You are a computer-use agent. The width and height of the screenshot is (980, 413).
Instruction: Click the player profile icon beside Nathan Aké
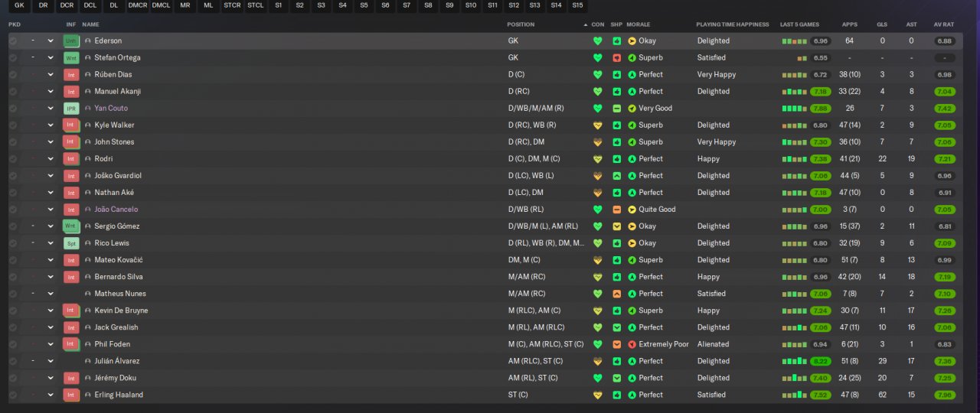[87, 193]
